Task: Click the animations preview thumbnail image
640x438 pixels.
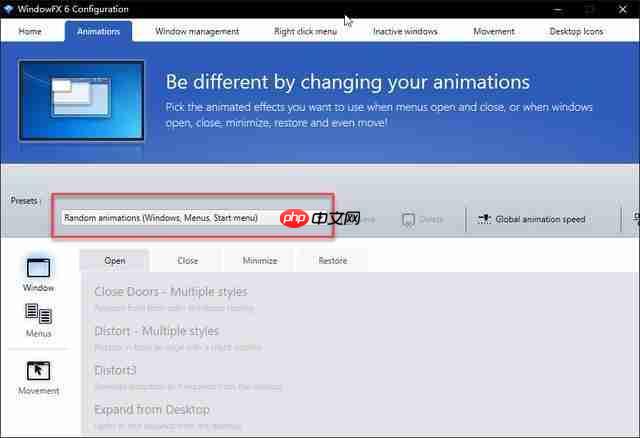Action: tap(81, 100)
